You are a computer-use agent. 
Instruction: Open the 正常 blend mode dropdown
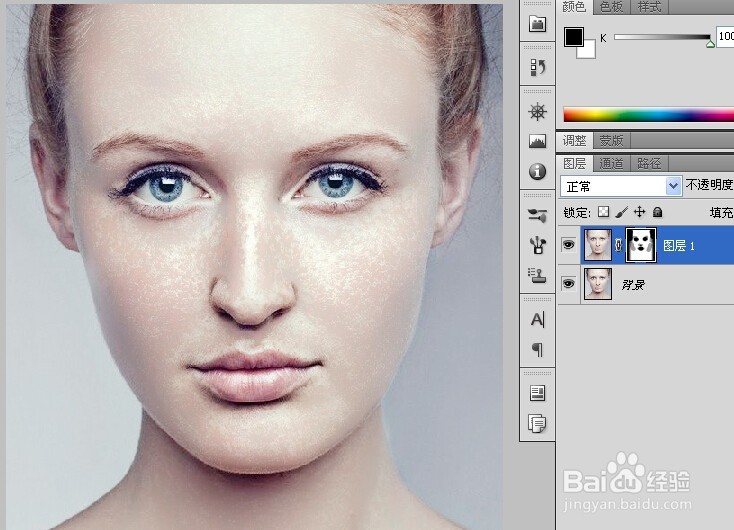click(x=620, y=186)
